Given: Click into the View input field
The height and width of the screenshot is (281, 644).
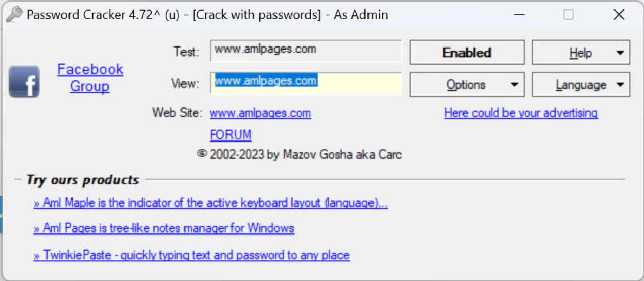Looking at the screenshot, I should click(x=305, y=83).
